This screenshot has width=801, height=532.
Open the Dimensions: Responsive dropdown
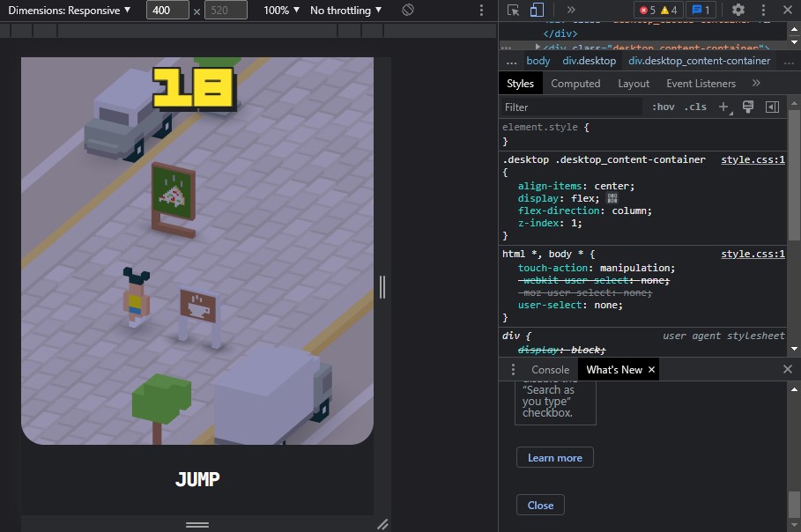coord(70,11)
